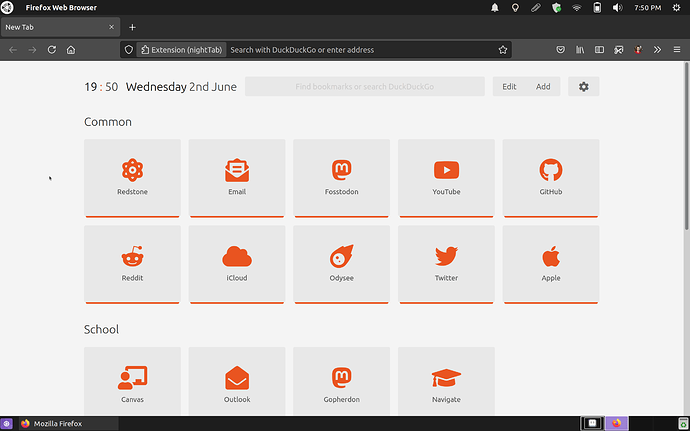Reload the current page
Viewport: 690px width, 431px height.
coord(52,50)
